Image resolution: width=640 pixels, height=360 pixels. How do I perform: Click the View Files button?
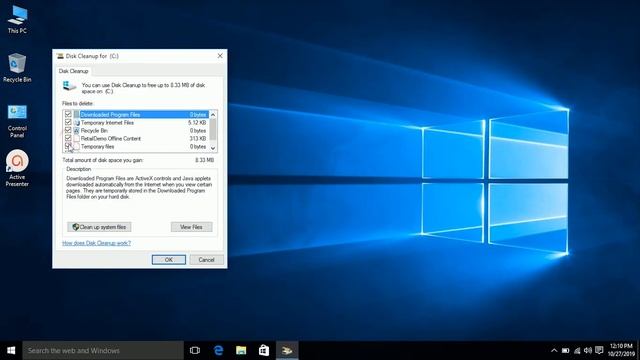coord(191,227)
